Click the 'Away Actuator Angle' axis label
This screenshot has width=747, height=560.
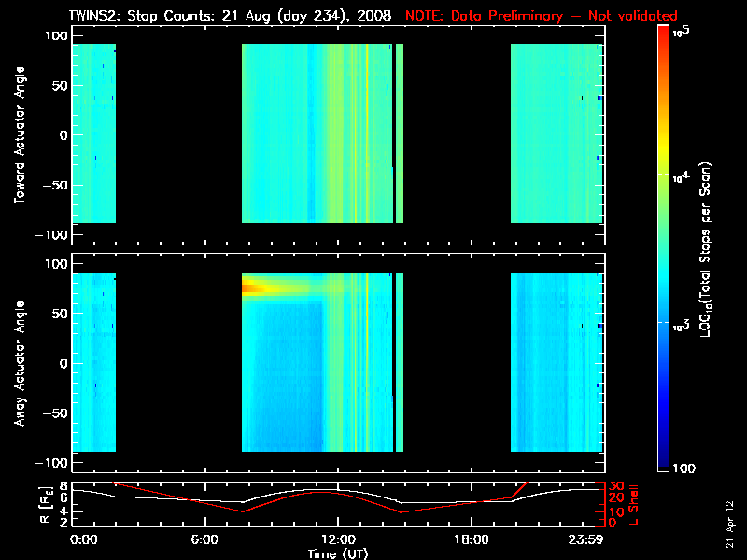click(20, 363)
